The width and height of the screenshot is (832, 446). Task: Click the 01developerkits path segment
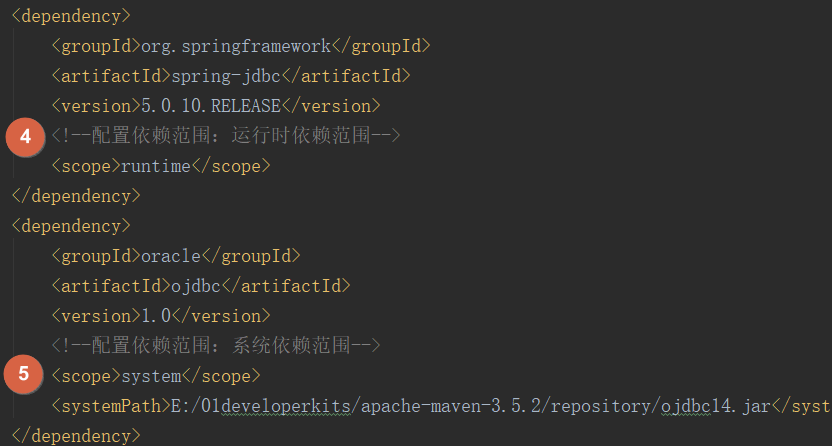point(276,406)
